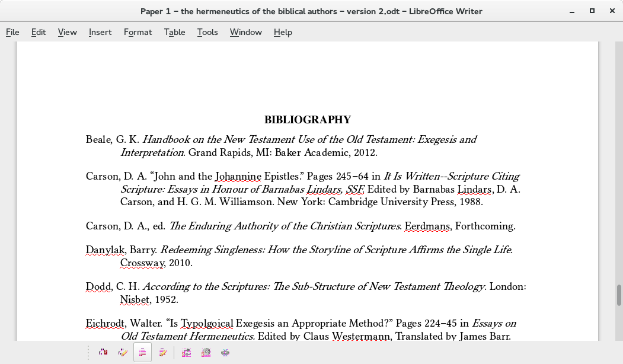Click "Grand Rapids, MI: Baker Academic, 2012."
The image size is (623, 364).
[x=283, y=152]
